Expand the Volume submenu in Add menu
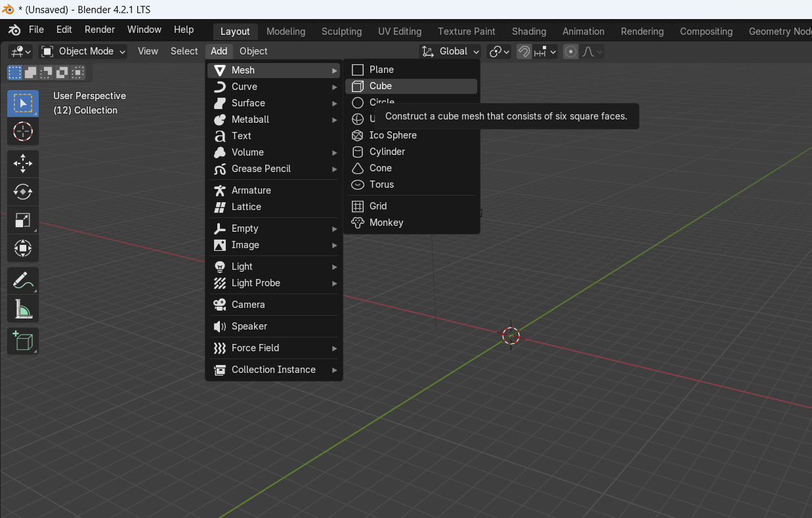812x518 pixels. click(274, 152)
